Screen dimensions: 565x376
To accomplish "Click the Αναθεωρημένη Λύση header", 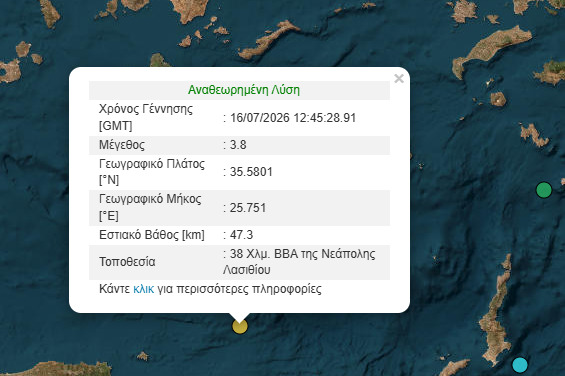I will pos(244,90).
